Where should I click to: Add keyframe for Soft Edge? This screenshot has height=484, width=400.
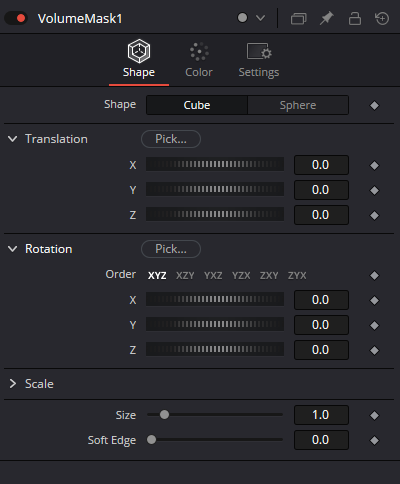click(374, 440)
